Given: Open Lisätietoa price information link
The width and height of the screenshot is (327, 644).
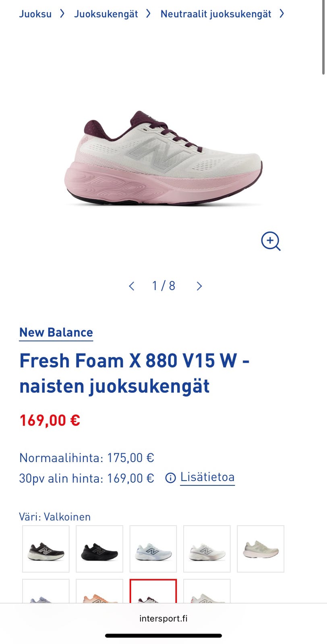Looking at the screenshot, I should tap(207, 477).
